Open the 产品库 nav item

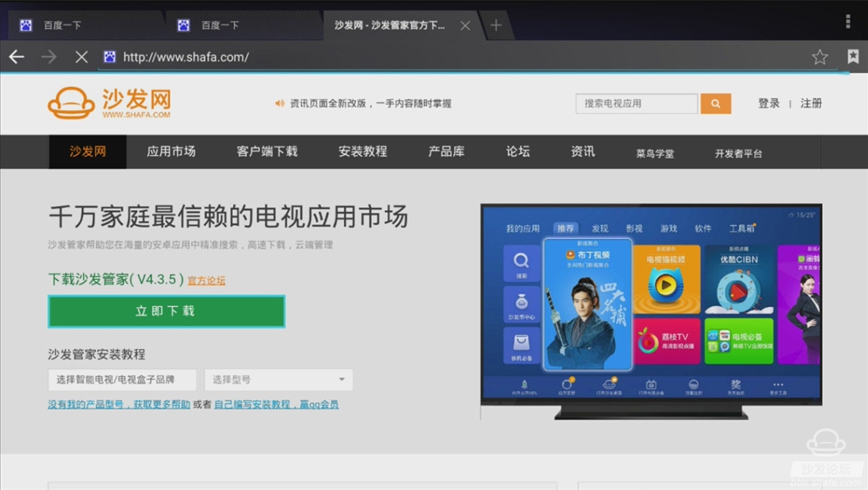click(446, 152)
